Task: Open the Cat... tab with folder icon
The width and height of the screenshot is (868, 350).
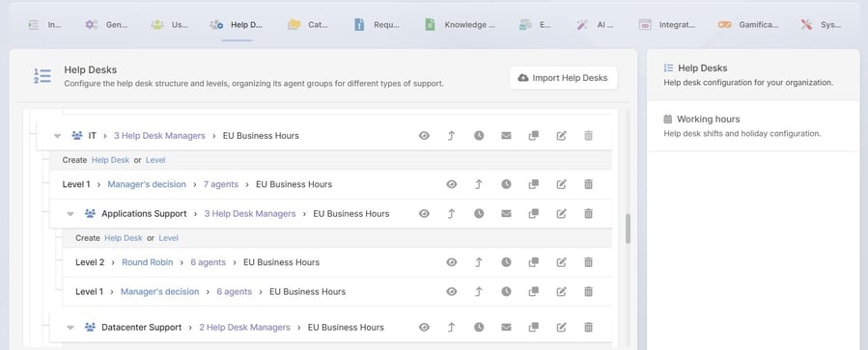Action: [308, 25]
